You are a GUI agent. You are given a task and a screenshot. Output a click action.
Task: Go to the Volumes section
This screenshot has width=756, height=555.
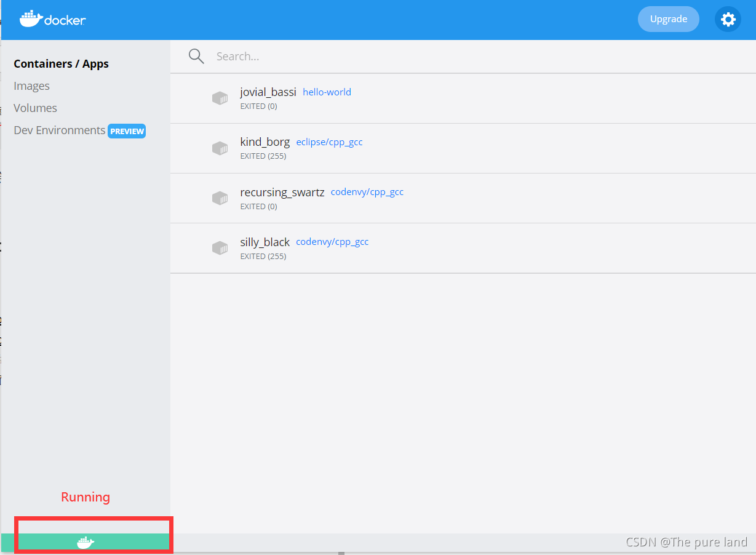pyautogui.click(x=35, y=108)
